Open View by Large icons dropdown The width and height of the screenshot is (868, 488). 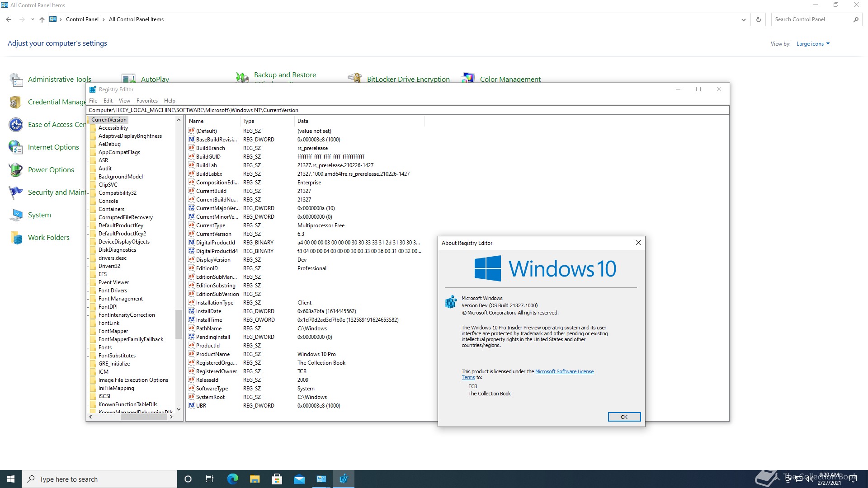[813, 44]
